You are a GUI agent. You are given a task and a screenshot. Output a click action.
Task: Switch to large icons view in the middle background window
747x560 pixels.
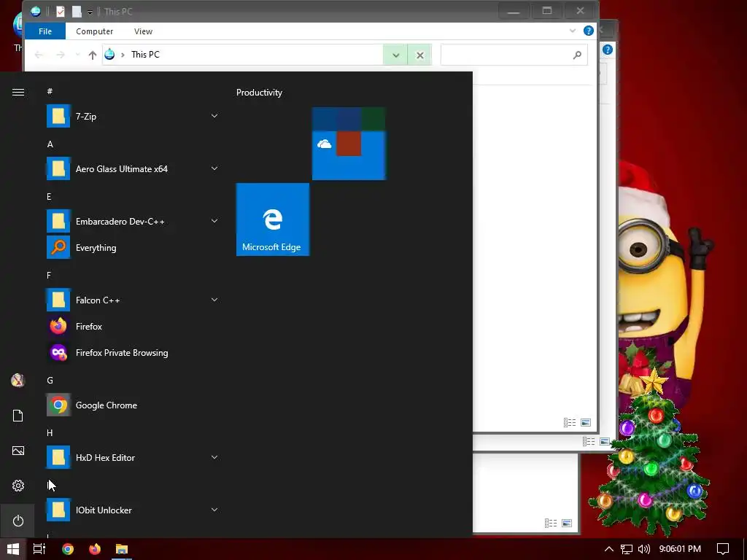(x=605, y=442)
